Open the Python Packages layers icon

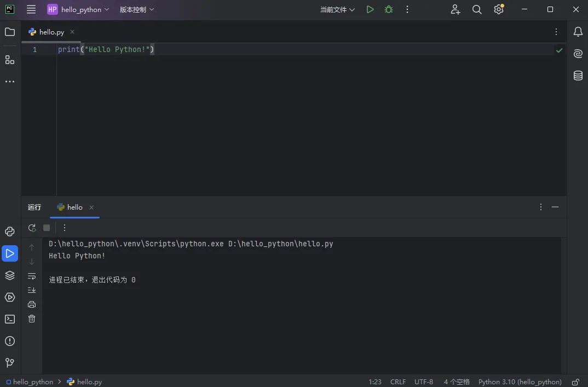[x=10, y=275]
